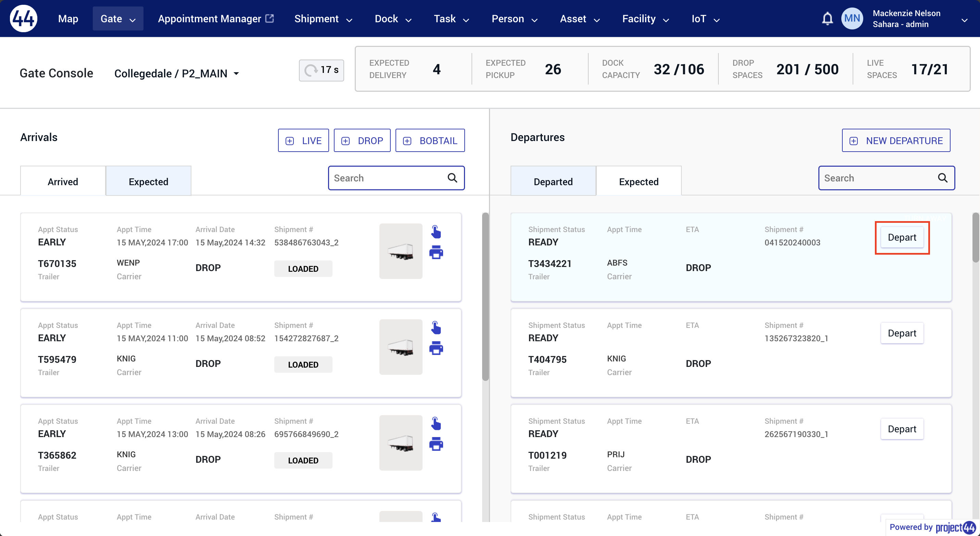This screenshot has height=536, width=980.
Task: Click the MN user avatar
Action: [x=852, y=18]
